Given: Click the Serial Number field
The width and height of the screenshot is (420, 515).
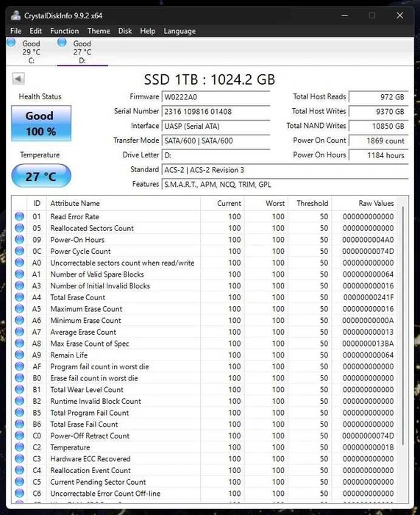Looking at the screenshot, I should [x=216, y=111].
